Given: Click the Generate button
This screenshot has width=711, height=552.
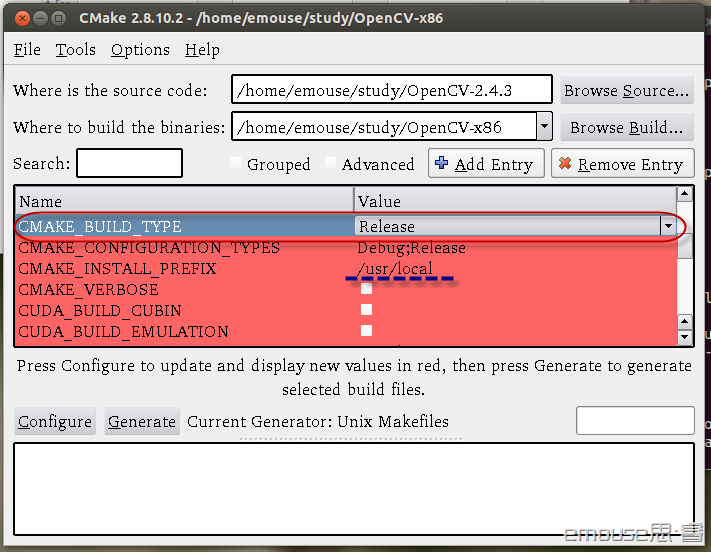Looking at the screenshot, I should point(142,421).
